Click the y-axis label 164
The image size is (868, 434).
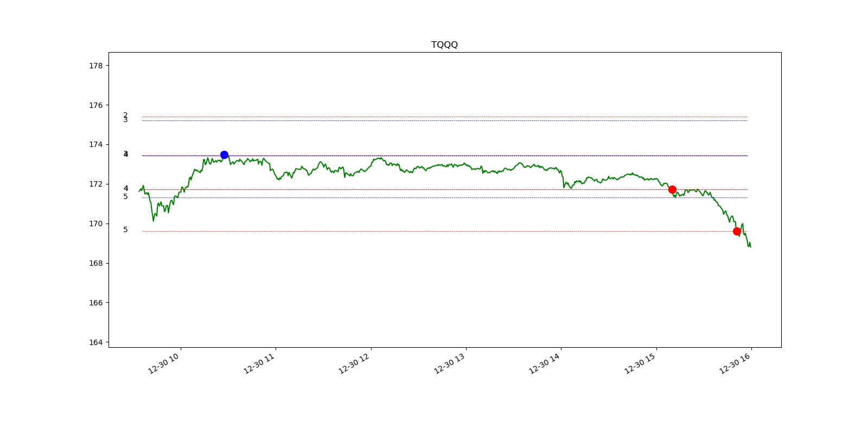click(x=95, y=342)
